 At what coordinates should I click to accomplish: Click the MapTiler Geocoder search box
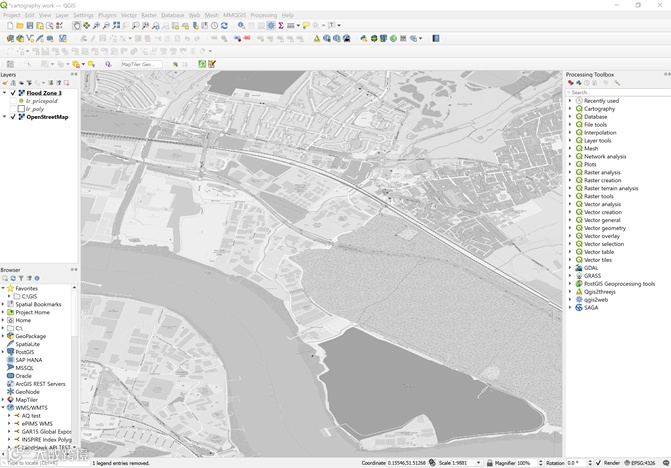140,64
